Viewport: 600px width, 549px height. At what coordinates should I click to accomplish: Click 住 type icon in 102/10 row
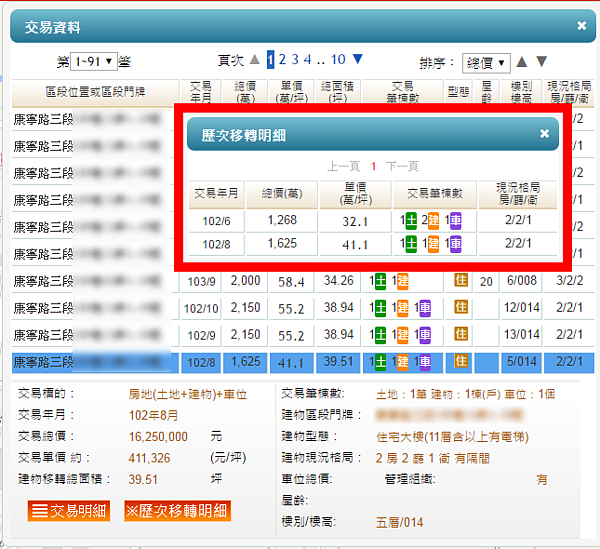coord(461,307)
